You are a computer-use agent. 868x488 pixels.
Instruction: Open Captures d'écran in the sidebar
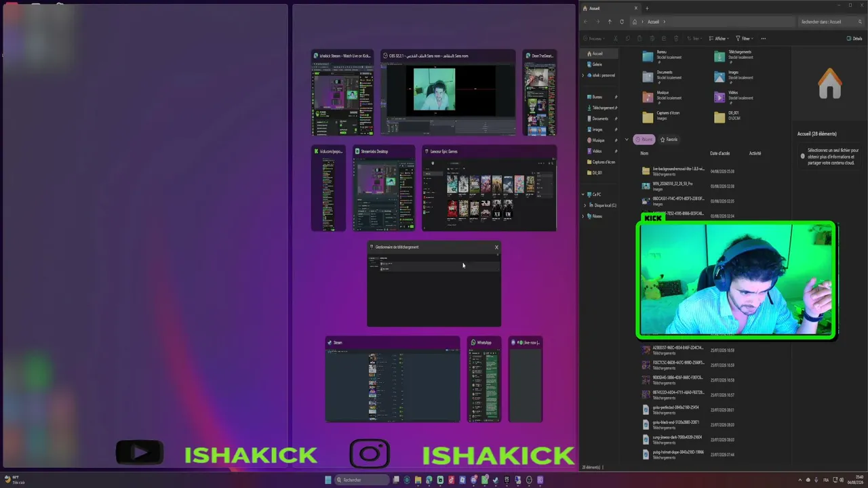(600, 162)
